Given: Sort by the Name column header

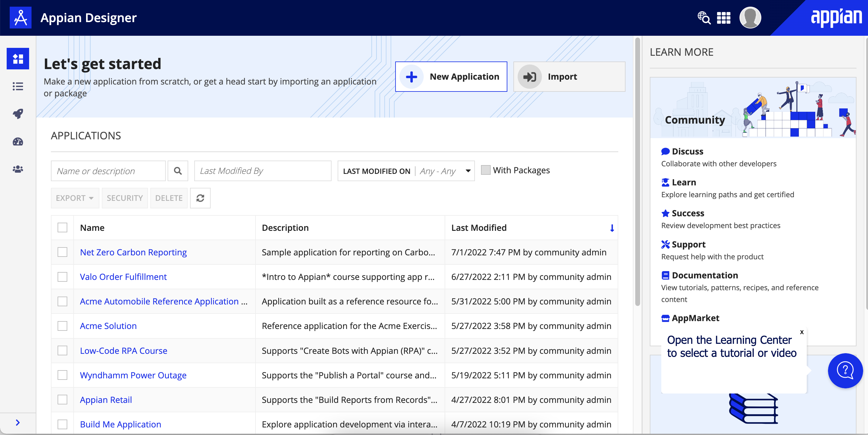Looking at the screenshot, I should pyautogui.click(x=92, y=228).
